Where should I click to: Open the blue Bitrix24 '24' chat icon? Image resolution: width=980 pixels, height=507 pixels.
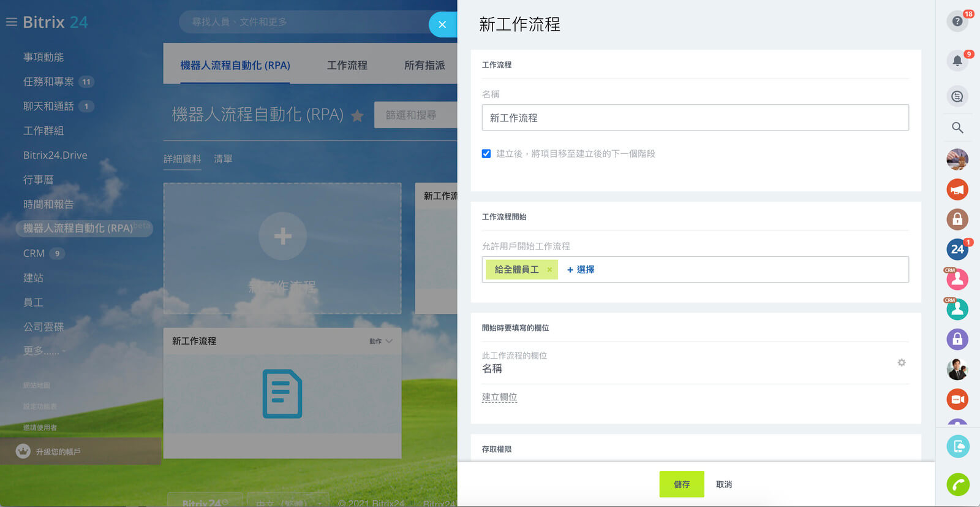pyautogui.click(x=957, y=250)
